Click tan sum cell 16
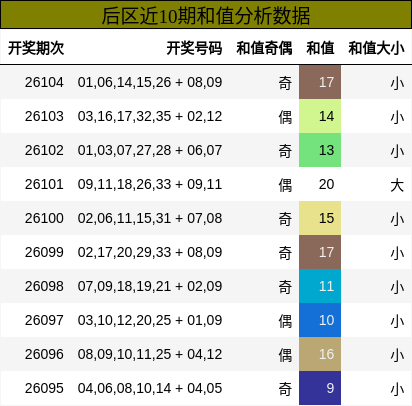Image resolution: width=412 pixels, height=406 pixels. coord(320,354)
